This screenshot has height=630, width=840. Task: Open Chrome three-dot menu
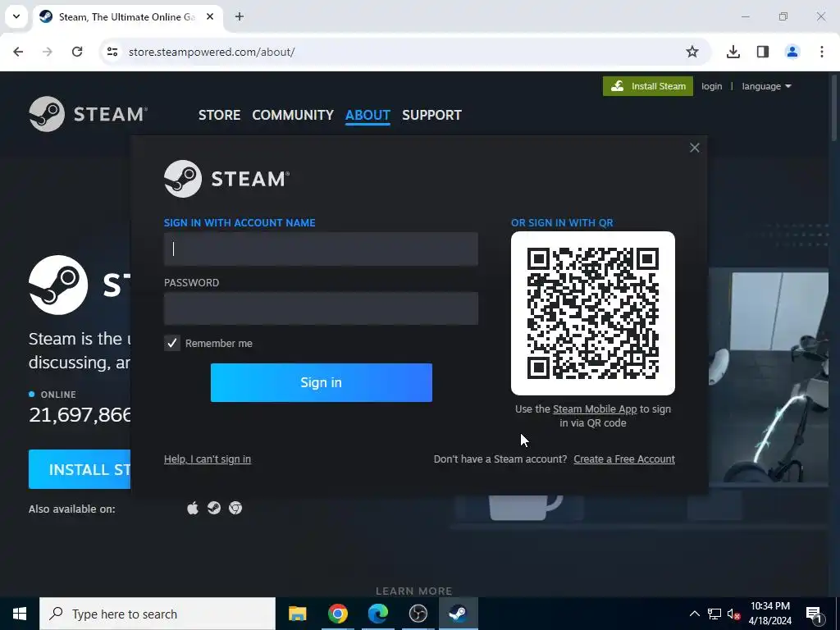click(822, 52)
